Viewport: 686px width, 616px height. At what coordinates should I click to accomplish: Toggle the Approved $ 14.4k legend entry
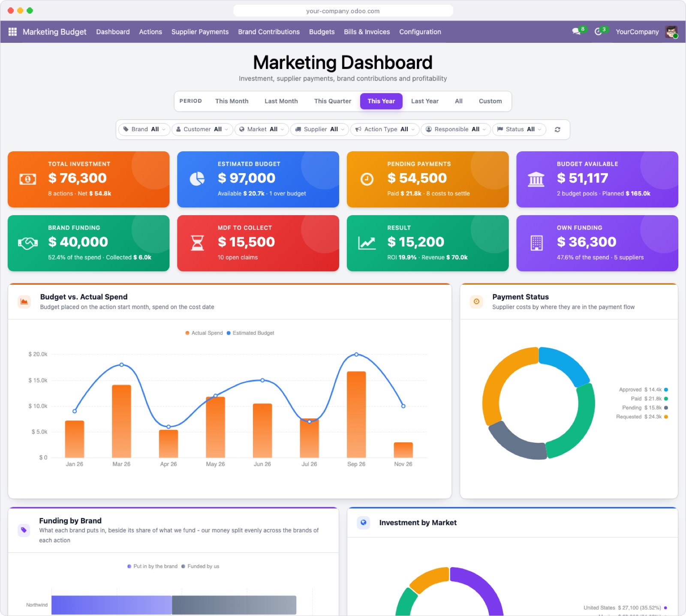coord(644,390)
